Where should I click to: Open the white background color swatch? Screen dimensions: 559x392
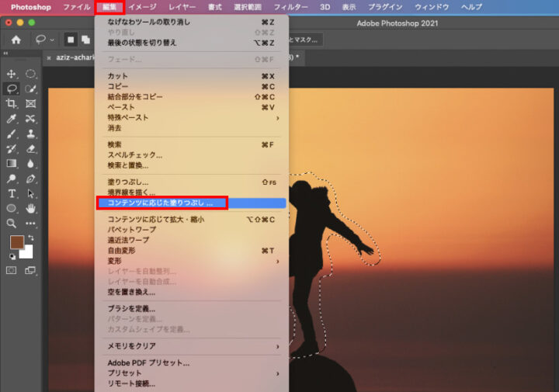coord(27,253)
